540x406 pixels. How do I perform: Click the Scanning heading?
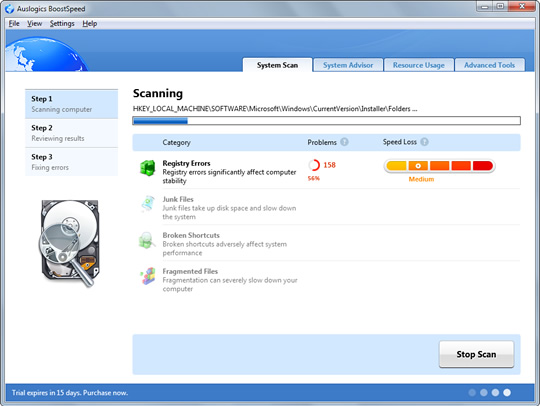pos(158,93)
